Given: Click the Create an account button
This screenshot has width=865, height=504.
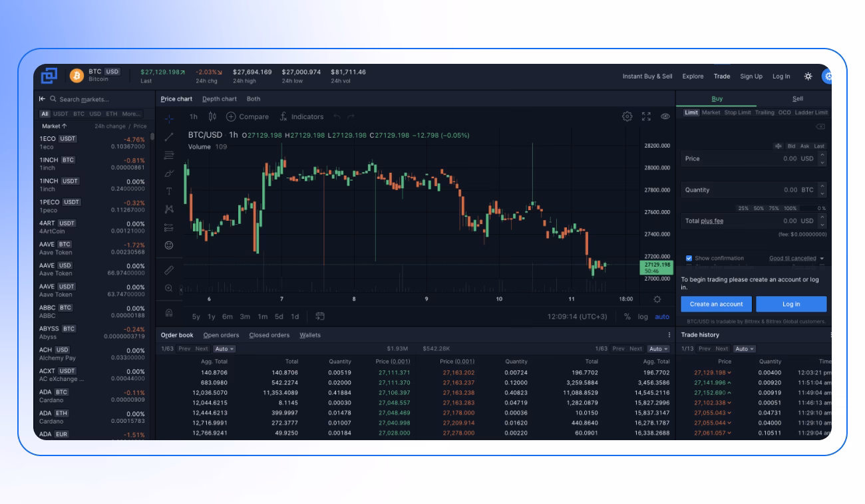Looking at the screenshot, I should click(717, 304).
